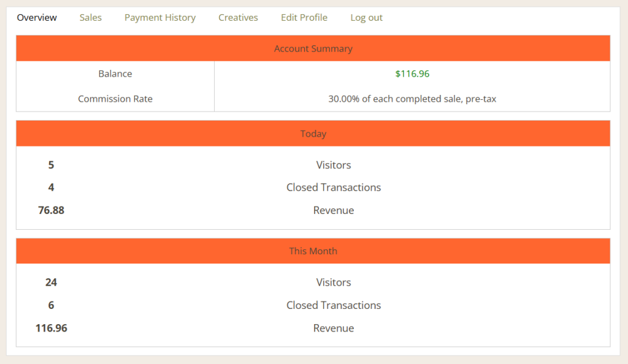
Task: Click the green $116.96 balance amount
Action: (412, 74)
